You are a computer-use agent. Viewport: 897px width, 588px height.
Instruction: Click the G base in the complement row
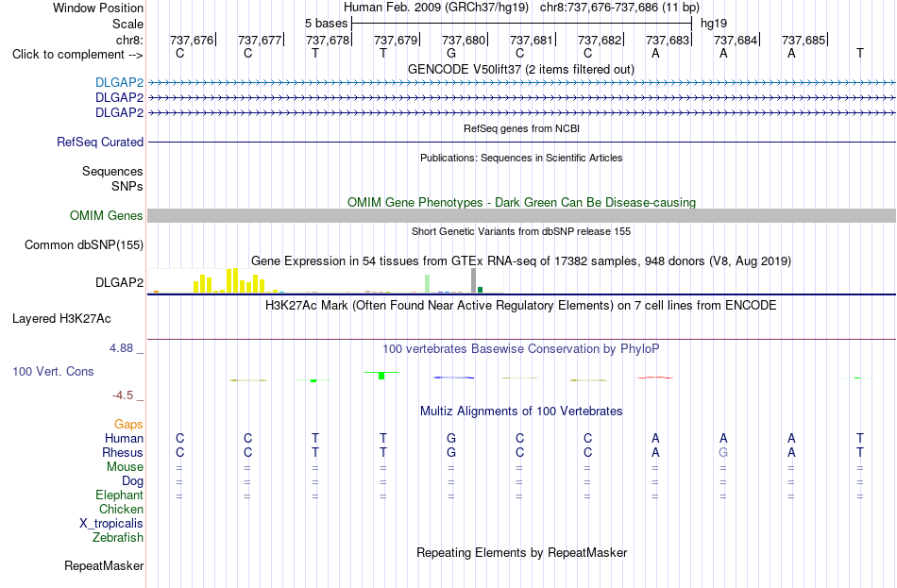(x=451, y=53)
